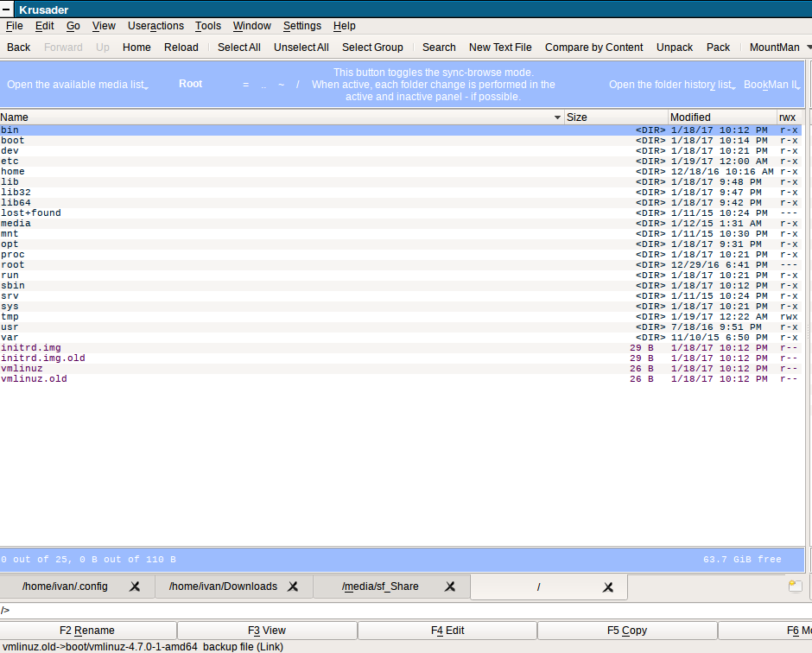The width and height of the screenshot is (812, 653).
Task: Click the F4 Edit button
Action: coord(447,631)
